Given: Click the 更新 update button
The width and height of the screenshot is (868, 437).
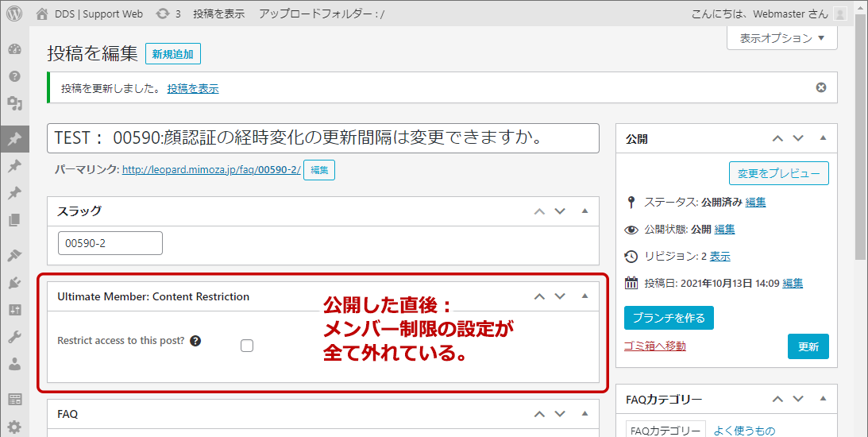Looking at the screenshot, I should tap(808, 347).
